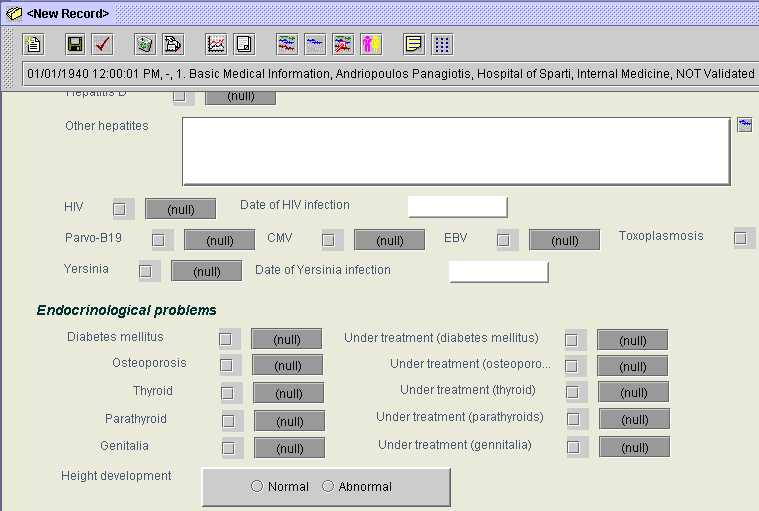759x511 pixels.
Task: Click the small icon beside Other hepatites box
Action: tap(744, 125)
